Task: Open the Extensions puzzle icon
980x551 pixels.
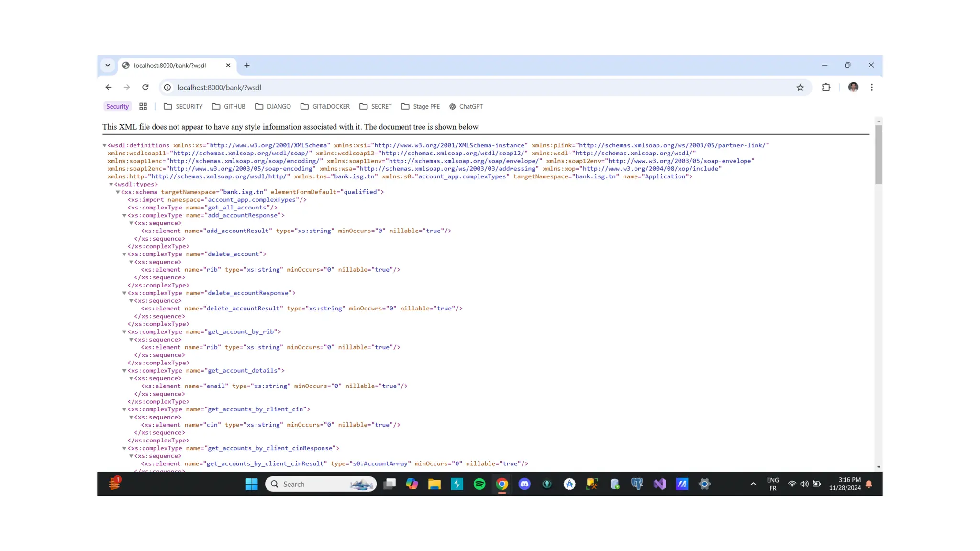Action: click(x=826, y=88)
